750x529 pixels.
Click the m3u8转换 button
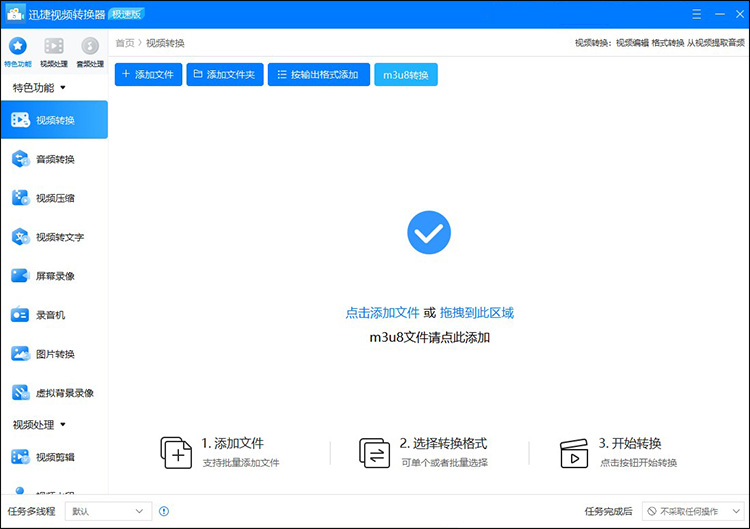(406, 75)
